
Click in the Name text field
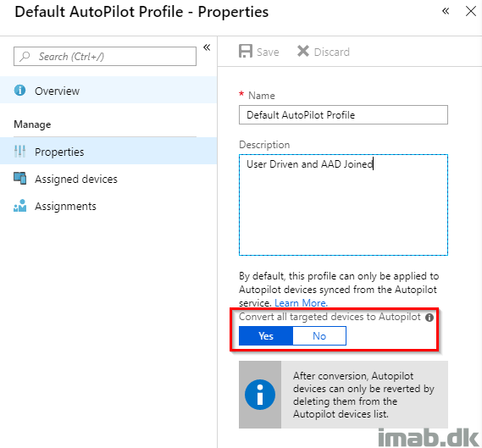[343, 115]
